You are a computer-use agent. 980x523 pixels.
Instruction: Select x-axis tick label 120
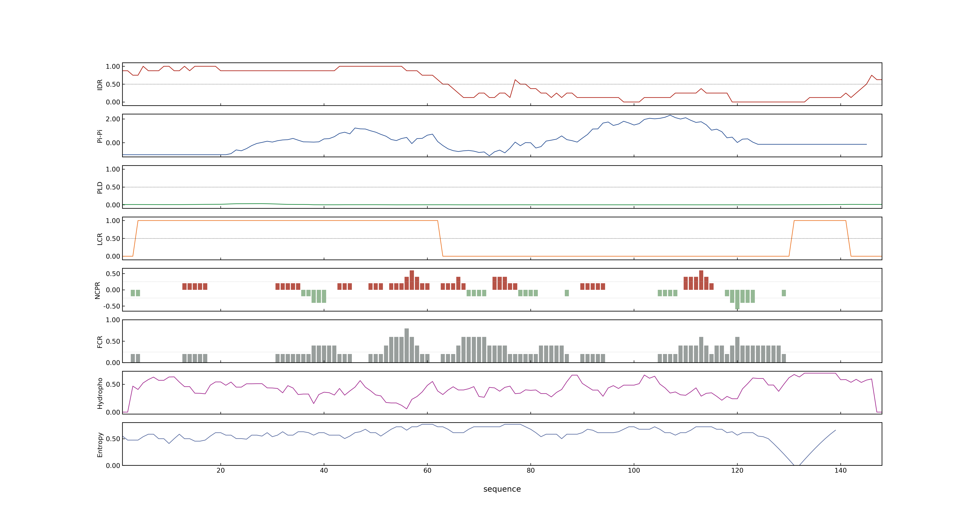click(737, 470)
